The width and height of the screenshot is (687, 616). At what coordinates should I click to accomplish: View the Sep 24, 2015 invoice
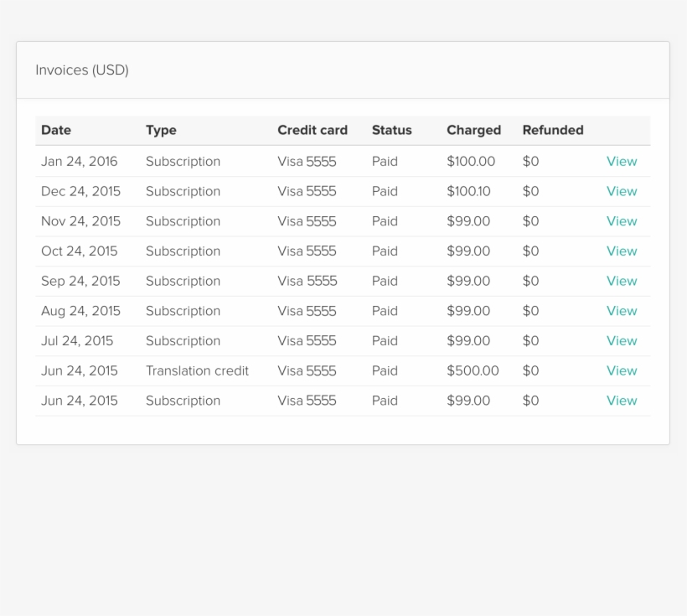click(x=622, y=281)
